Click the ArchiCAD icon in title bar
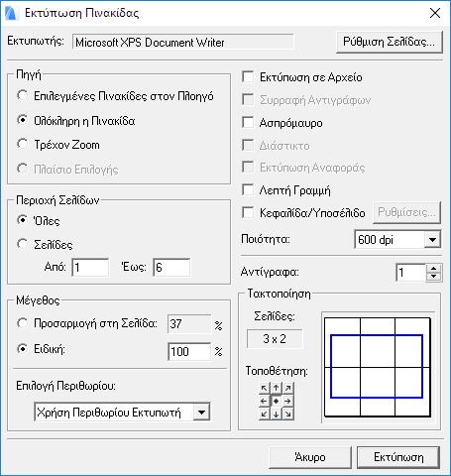 11,13
